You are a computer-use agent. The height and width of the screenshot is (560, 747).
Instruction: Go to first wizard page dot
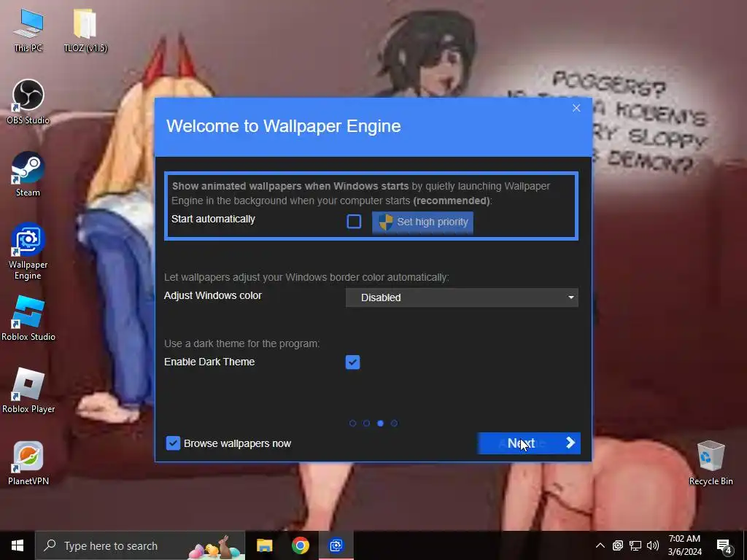tap(352, 424)
